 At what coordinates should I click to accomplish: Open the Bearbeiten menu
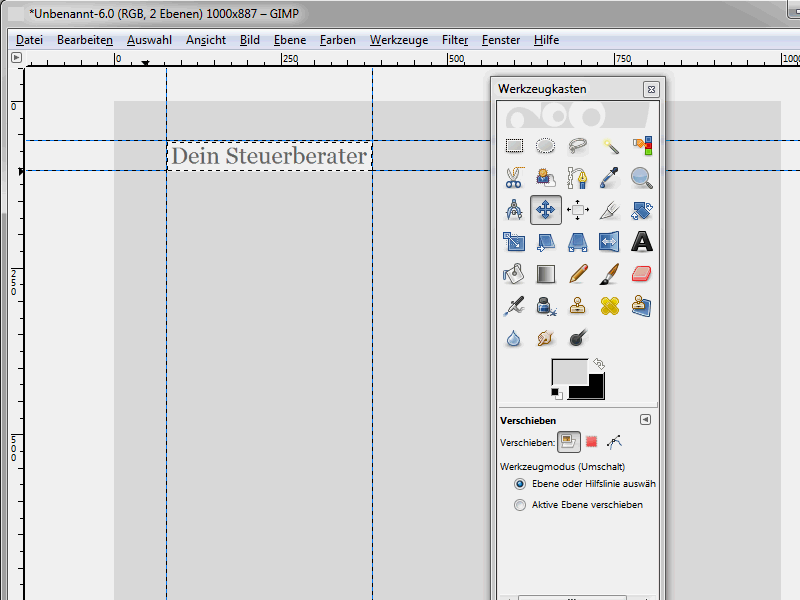pos(85,40)
